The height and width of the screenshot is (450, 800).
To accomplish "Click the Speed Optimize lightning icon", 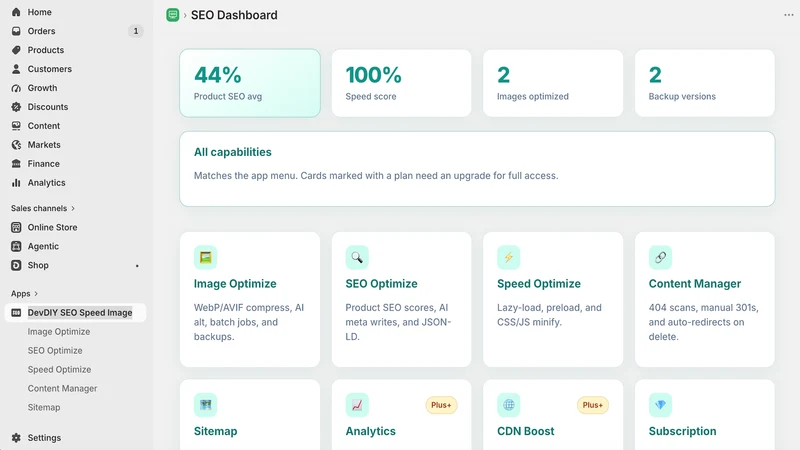I will tap(509, 257).
